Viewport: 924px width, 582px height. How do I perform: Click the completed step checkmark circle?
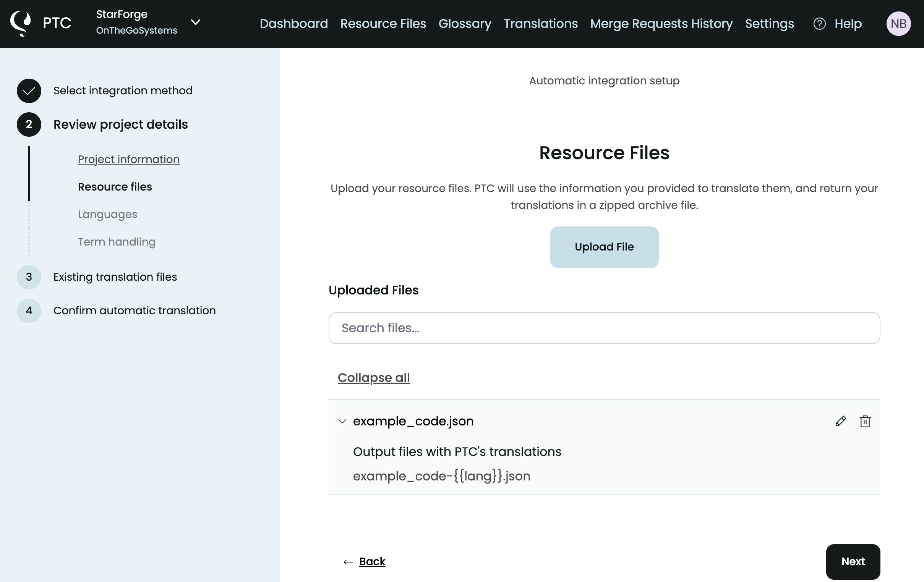29,91
